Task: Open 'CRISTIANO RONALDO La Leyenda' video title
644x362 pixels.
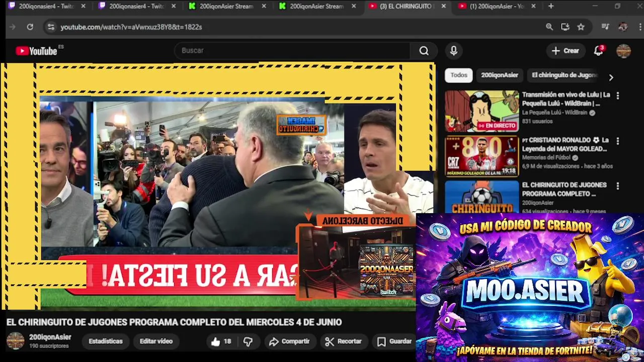Action: coord(566,144)
